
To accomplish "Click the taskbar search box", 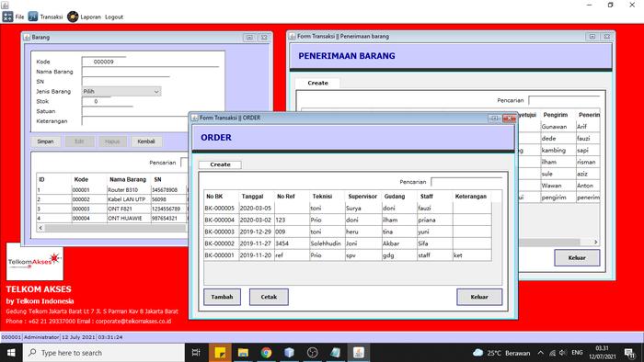I will point(103,353).
